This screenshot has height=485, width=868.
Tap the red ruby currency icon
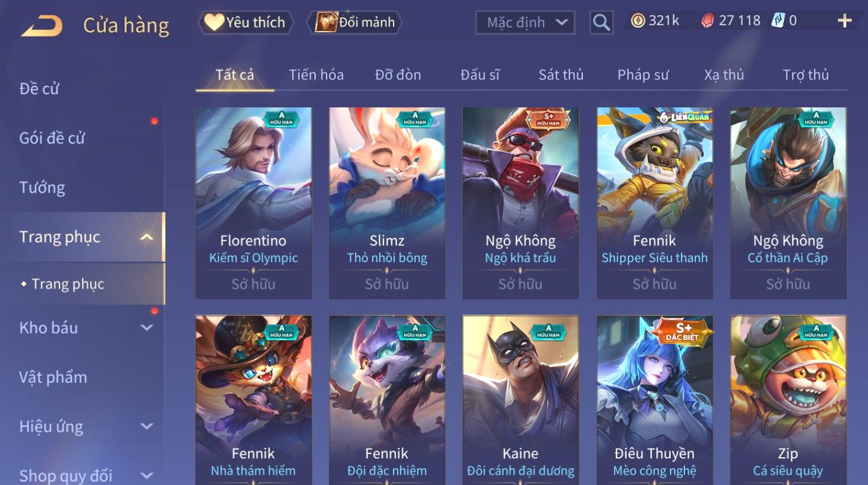[x=708, y=21]
